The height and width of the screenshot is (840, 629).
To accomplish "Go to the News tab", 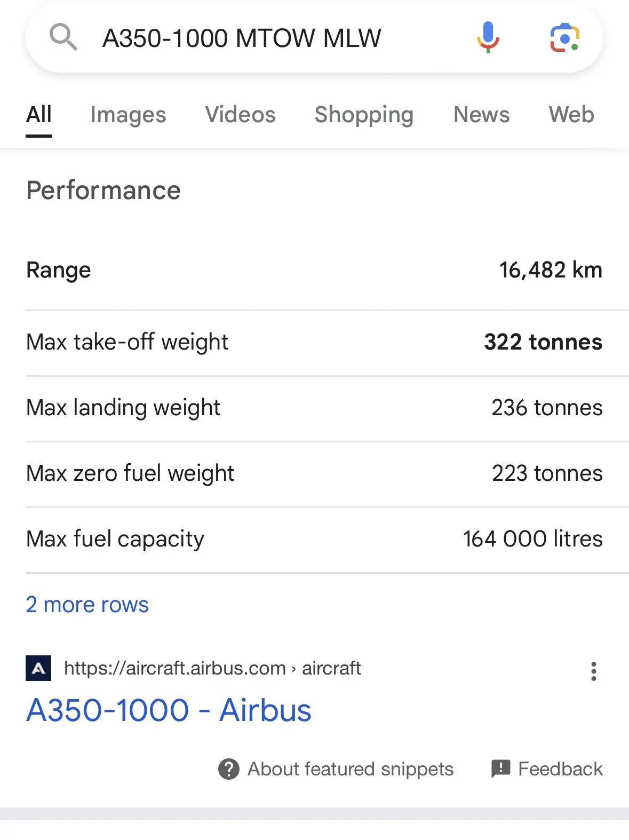I will pos(482,115).
